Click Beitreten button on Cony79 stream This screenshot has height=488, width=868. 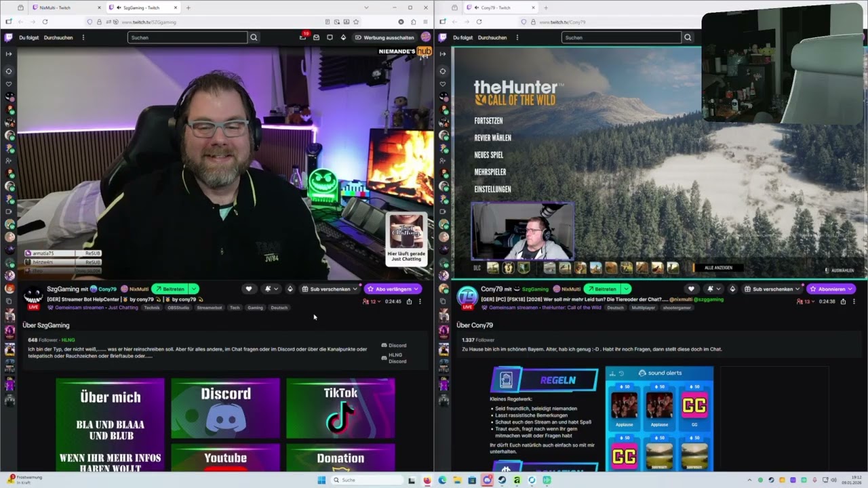point(601,289)
